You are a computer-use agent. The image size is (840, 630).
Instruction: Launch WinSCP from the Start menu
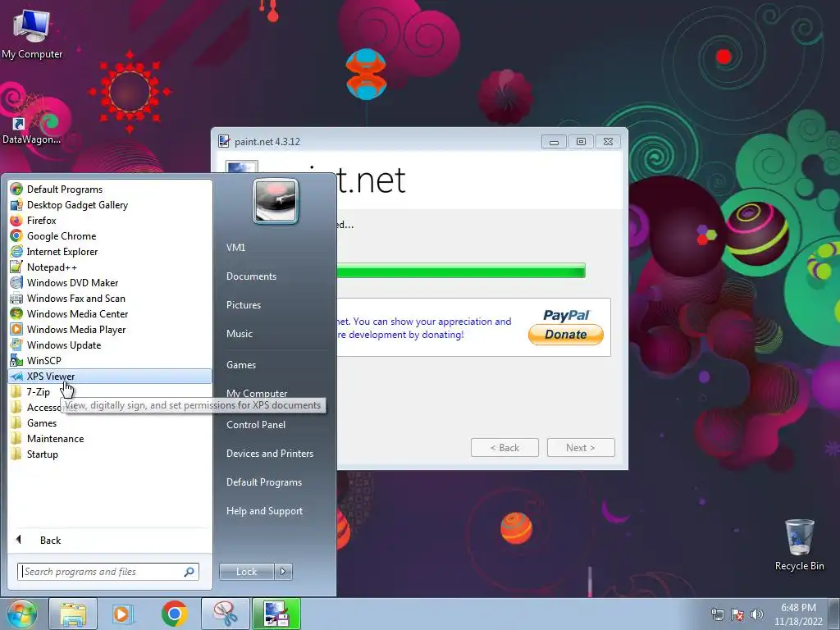(x=110, y=360)
